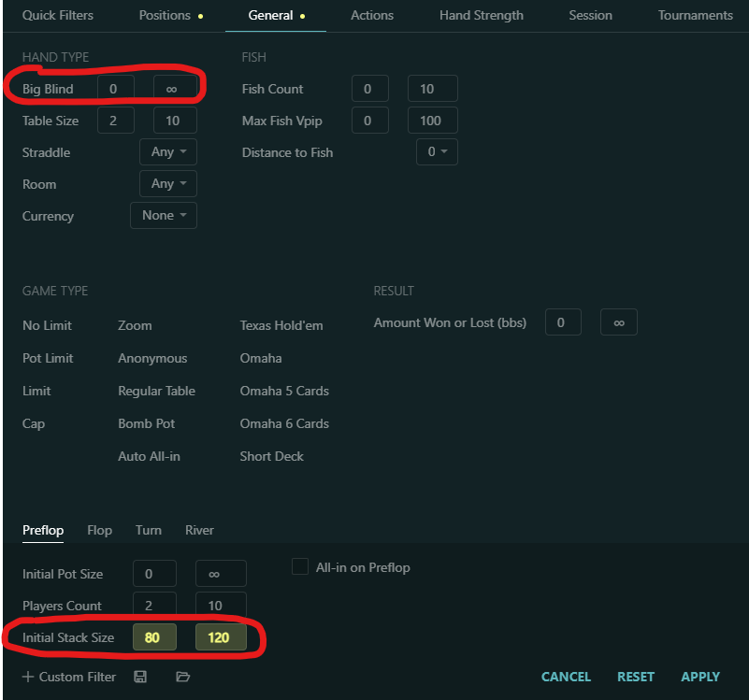749x700 pixels.
Task: Toggle the Zoom game type option
Action: (x=135, y=325)
